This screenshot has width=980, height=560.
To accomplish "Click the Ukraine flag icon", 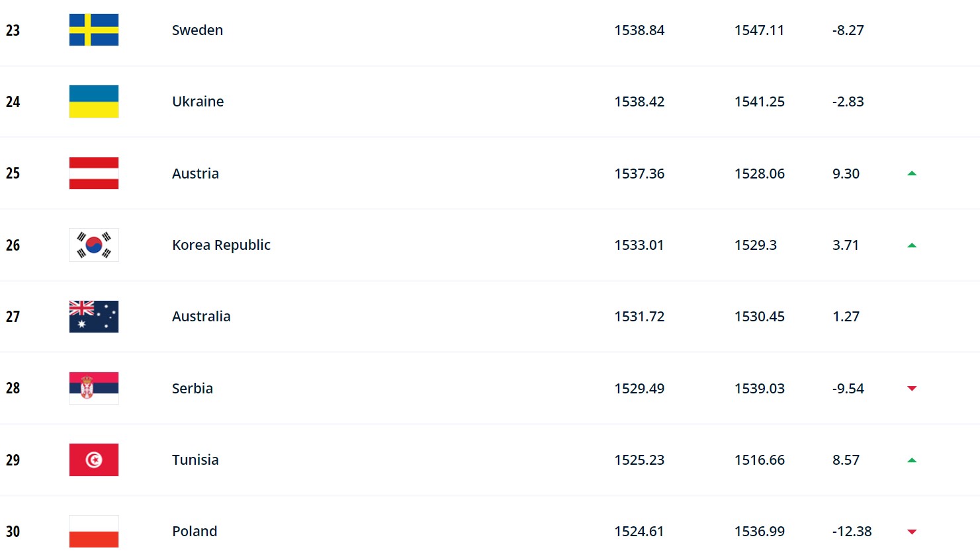I will tap(94, 101).
